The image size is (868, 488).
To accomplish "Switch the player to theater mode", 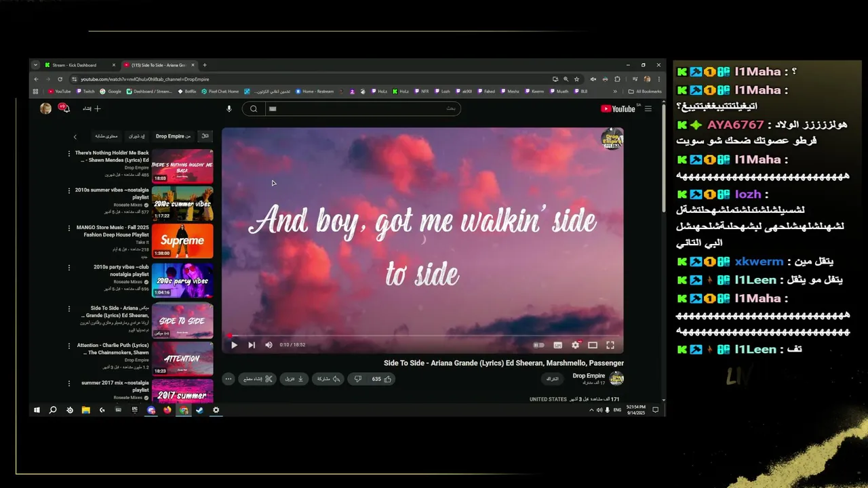I will click(593, 345).
